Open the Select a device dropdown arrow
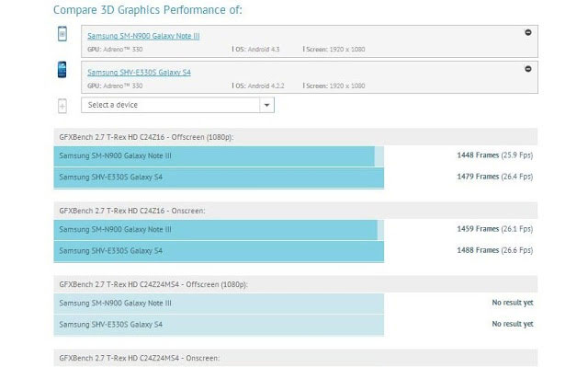 pos(266,105)
